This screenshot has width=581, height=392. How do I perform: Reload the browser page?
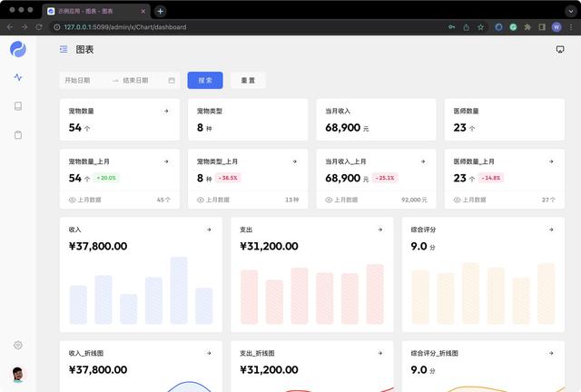[x=39, y=27]
